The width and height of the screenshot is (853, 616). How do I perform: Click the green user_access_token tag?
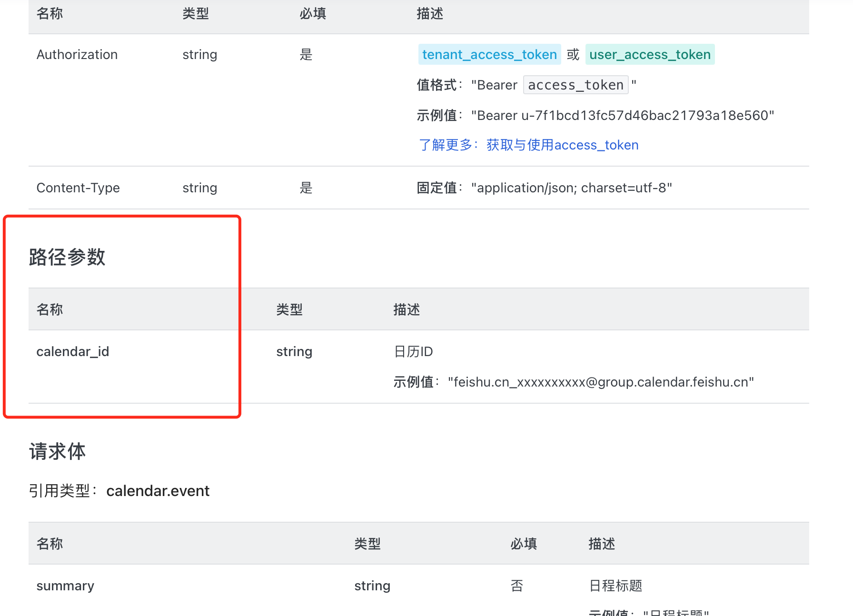[x=650, y=55]
